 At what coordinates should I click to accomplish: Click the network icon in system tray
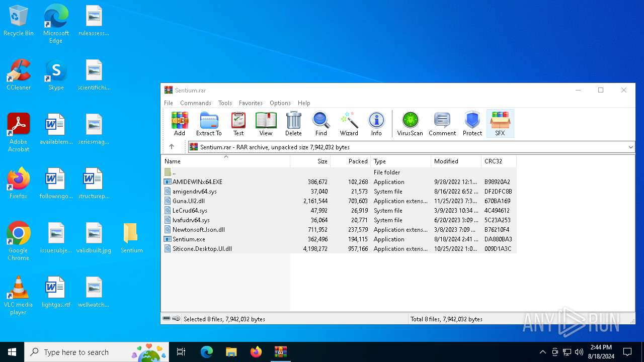click(x=567, y=352)
